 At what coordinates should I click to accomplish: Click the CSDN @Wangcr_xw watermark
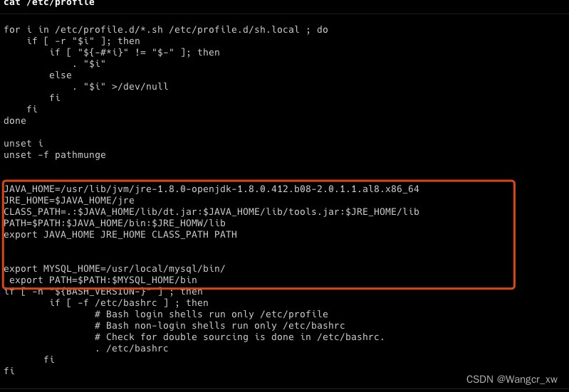511,379
